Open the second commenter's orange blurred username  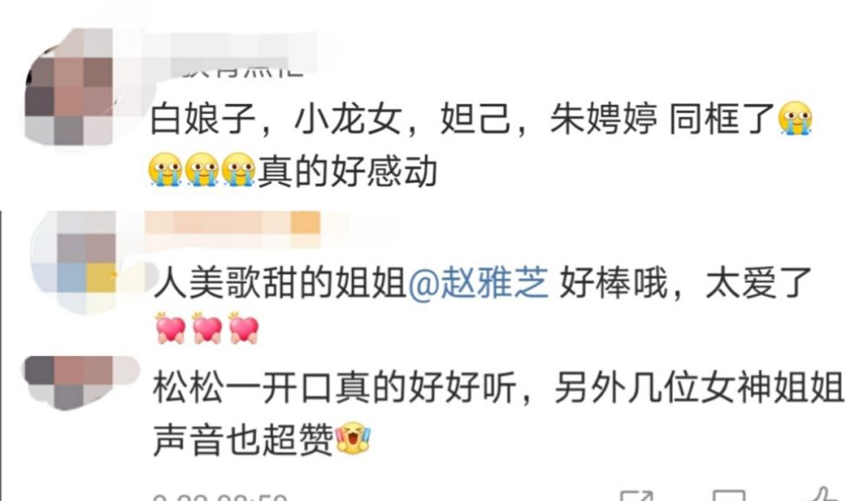click(x=233, y=224)
